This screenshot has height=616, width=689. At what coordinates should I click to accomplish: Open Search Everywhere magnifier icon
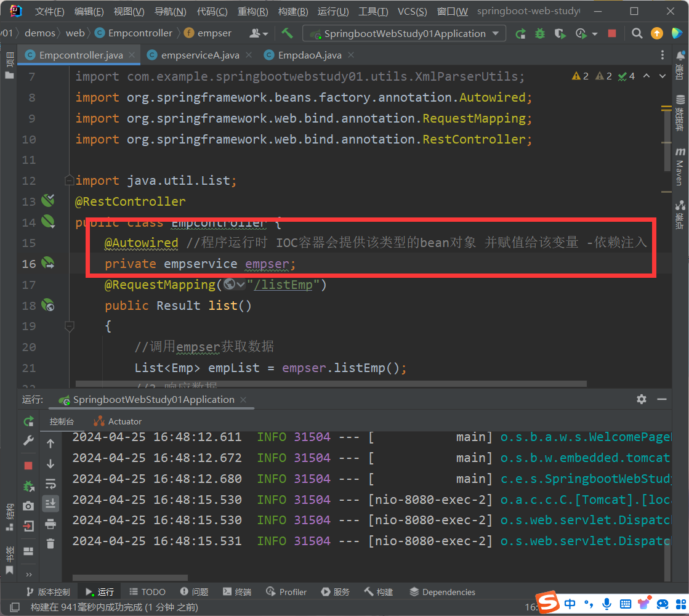coord(637,33)
